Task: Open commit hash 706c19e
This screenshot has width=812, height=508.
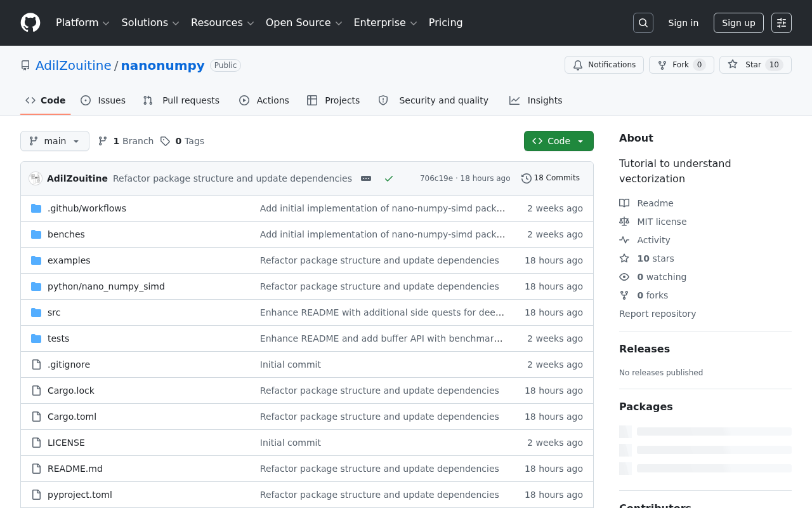Action: pyautogui.click(x=436, y=178)
